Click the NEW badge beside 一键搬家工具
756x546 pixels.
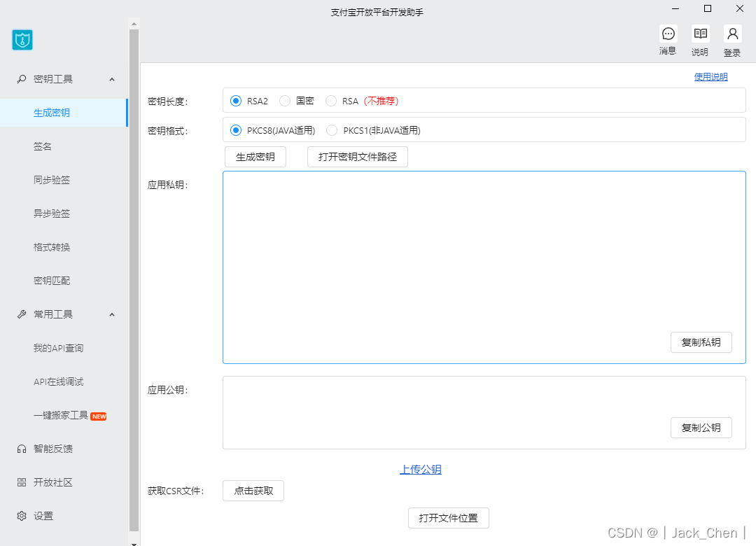[x=99, y=416]
